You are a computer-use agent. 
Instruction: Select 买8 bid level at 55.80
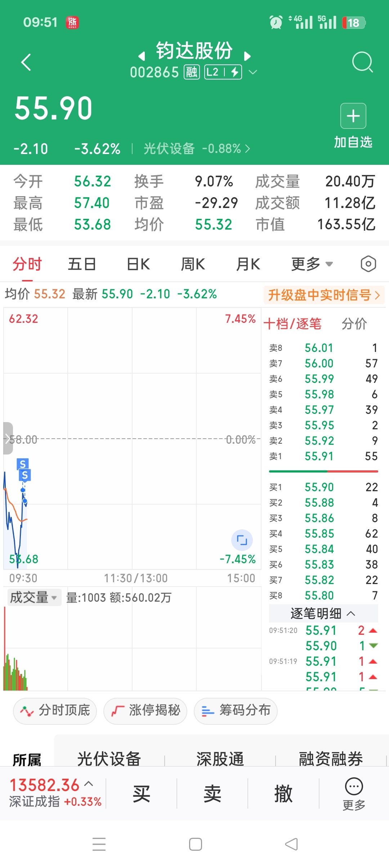pyautogui.click(x=323, y=596)
